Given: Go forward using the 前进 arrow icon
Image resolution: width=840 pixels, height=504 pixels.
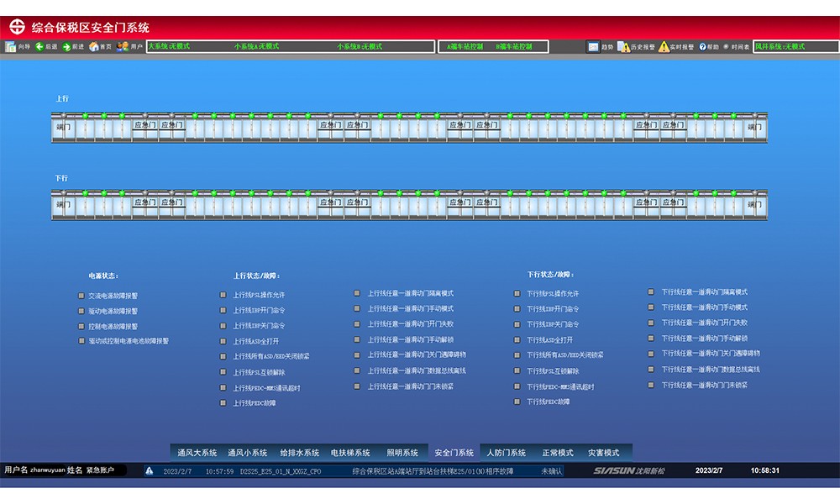Looking at the screenshot, I should click(66, 47).
